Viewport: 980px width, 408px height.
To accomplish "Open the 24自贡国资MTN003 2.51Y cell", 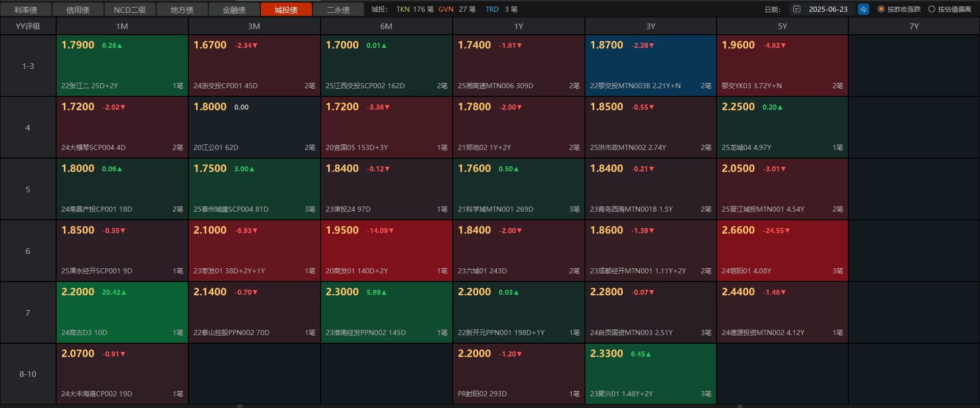I will click(651, 313).
